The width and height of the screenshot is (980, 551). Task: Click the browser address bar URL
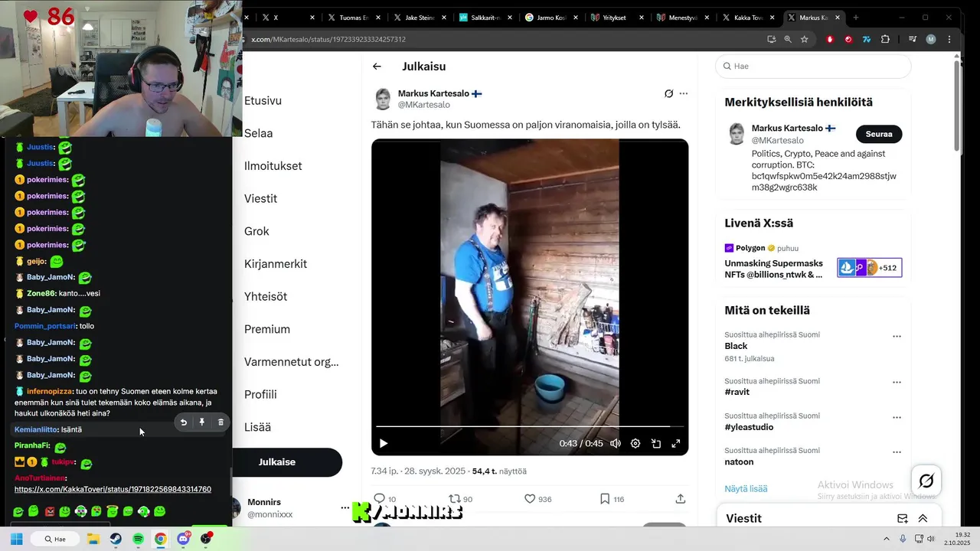[x=328, y=39]
